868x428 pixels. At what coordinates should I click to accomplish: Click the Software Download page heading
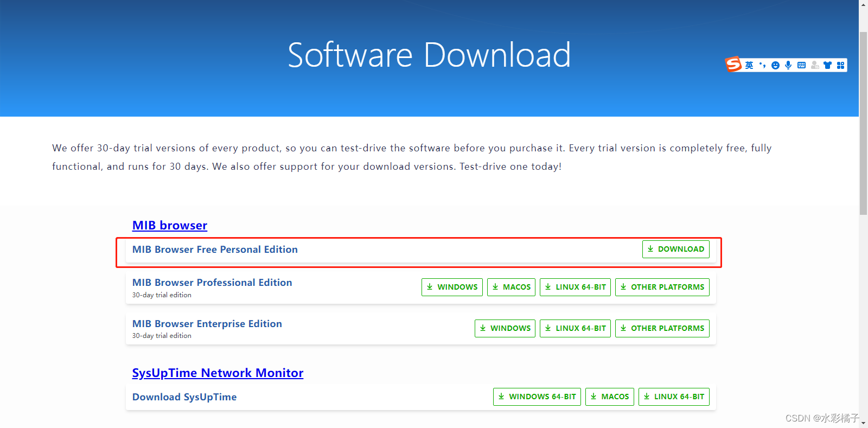point(429,55)
